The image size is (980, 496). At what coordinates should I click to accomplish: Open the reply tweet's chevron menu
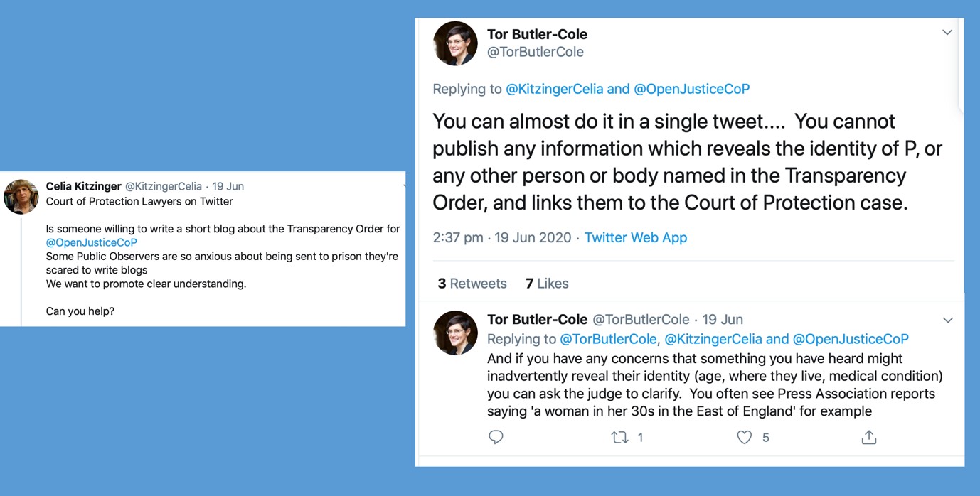[x=947, y=320]
